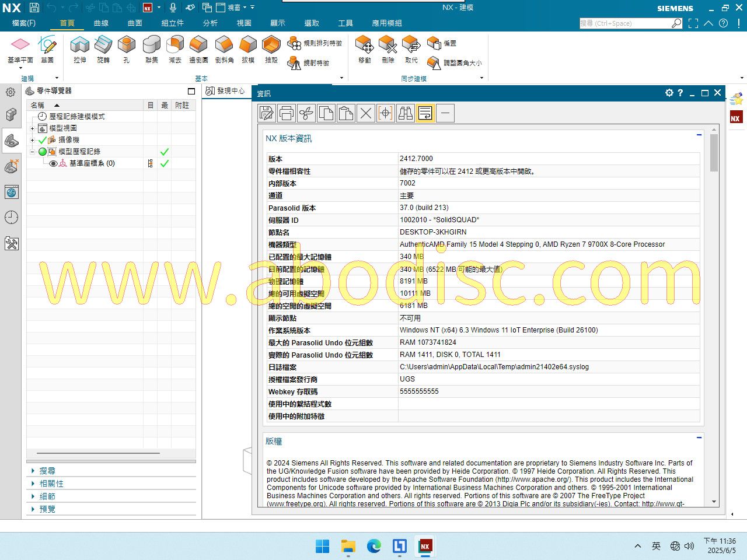Choose the 聯集 (Unite) boolean tool
This screenshot has width=747, height=560.
pyautogui.click(x=152, y=50)
